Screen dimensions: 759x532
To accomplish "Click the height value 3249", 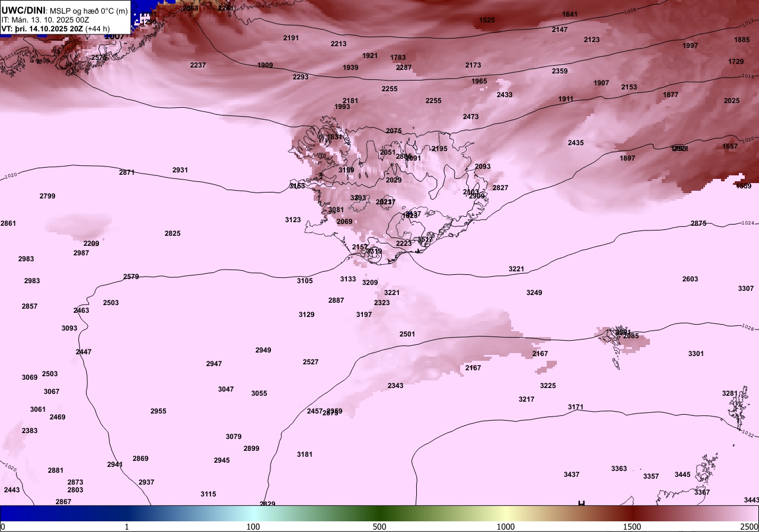I will (x=534, y=293).
